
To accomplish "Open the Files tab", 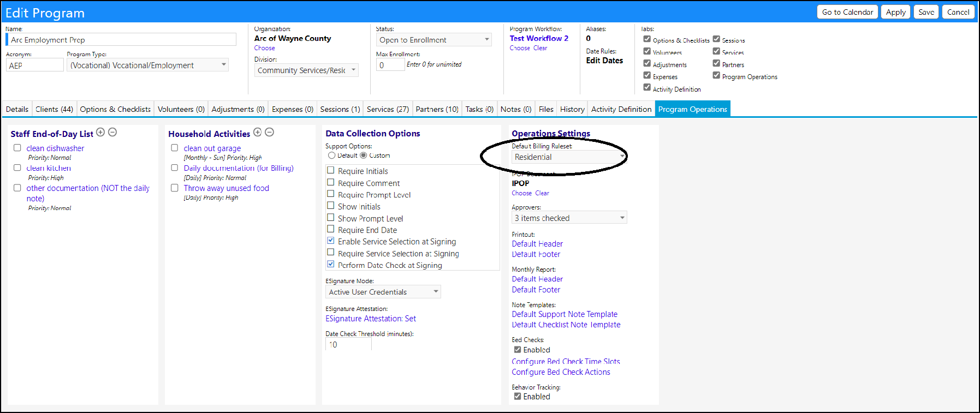I will [546, 109].
